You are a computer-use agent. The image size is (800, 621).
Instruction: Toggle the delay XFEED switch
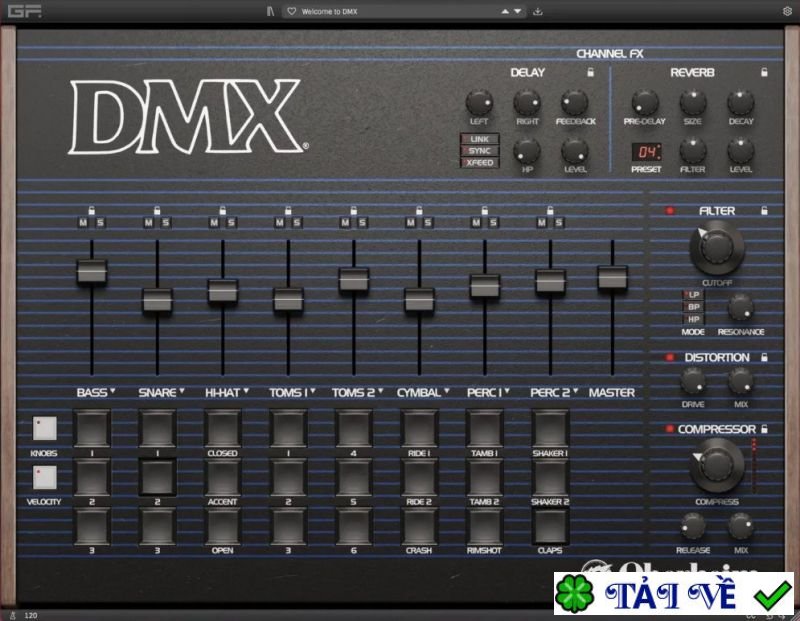point(480,162)
